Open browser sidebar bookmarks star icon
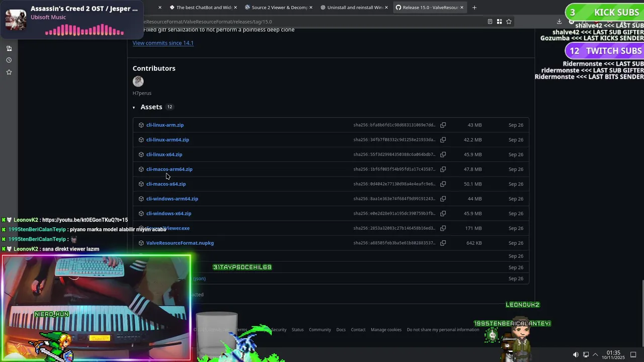The height and width of the screenshot is (362, 644). click(x=9, y=72)
